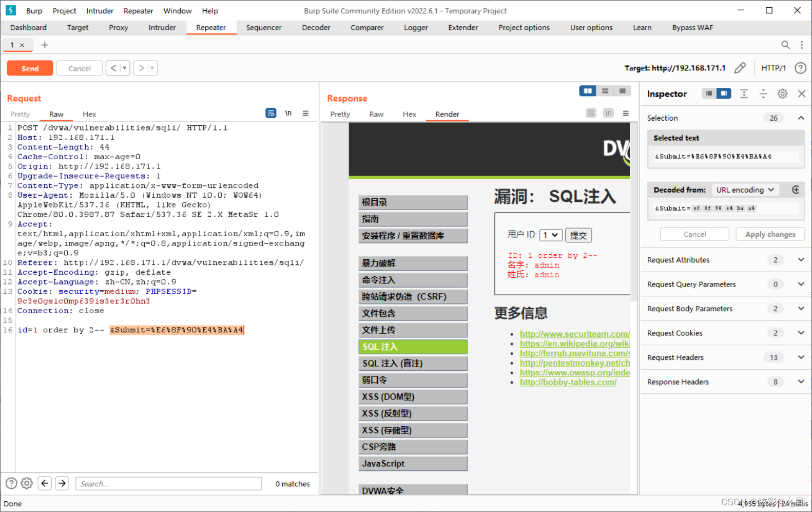Open the Repeater tab options kebab menu

(x=802, y=45)
